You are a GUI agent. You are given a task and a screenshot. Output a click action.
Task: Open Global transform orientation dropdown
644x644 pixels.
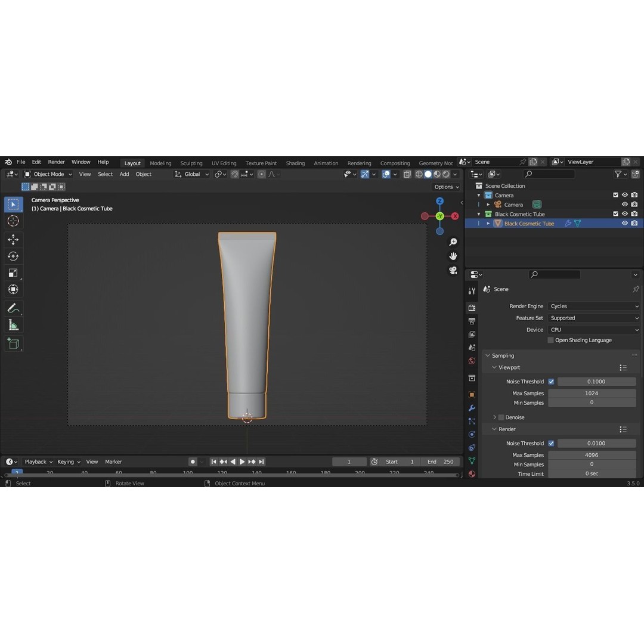click(x=192, y=174)
